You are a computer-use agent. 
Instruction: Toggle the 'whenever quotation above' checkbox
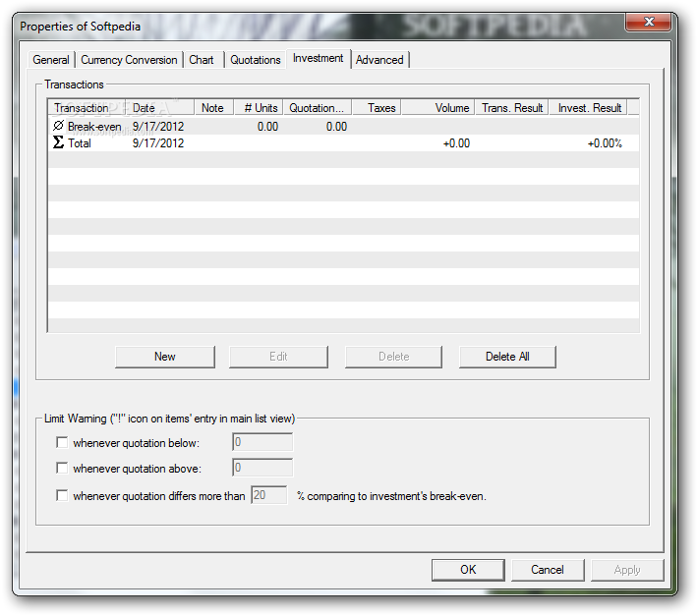63,469
